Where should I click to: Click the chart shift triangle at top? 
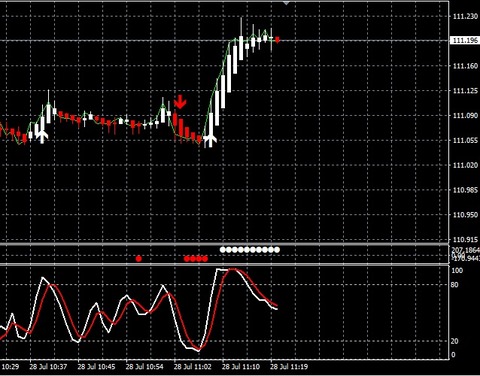[x=286, y=3]
